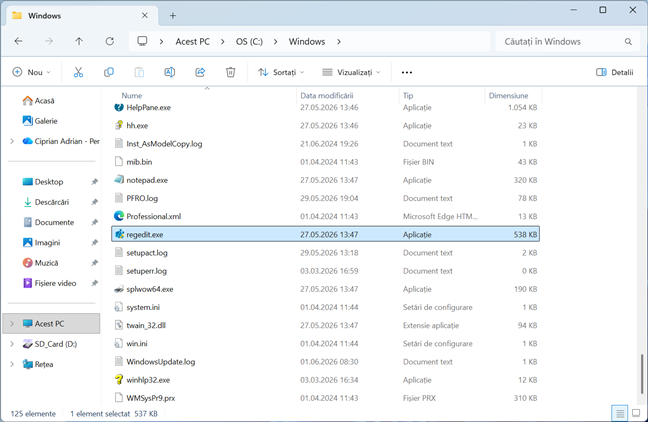Select the notepad.exe file icon

119,180
